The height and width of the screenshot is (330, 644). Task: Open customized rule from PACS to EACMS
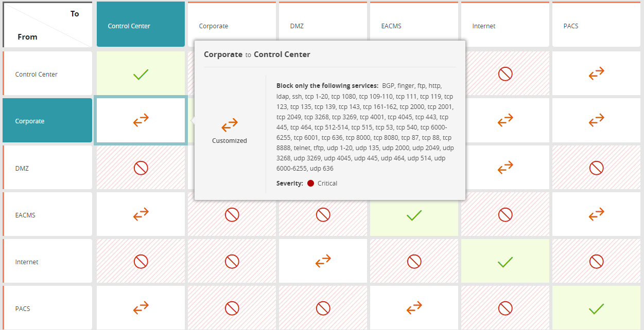point(414,308)
